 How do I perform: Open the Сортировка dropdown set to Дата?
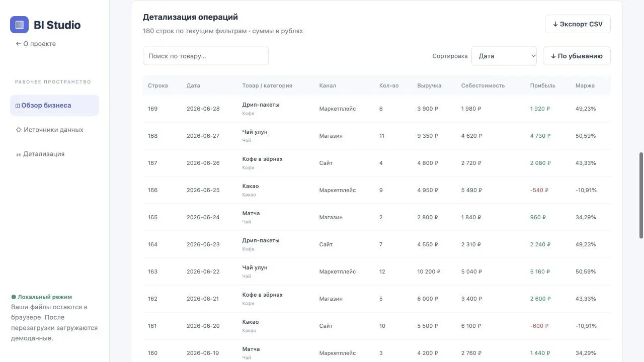pos(504,56)
